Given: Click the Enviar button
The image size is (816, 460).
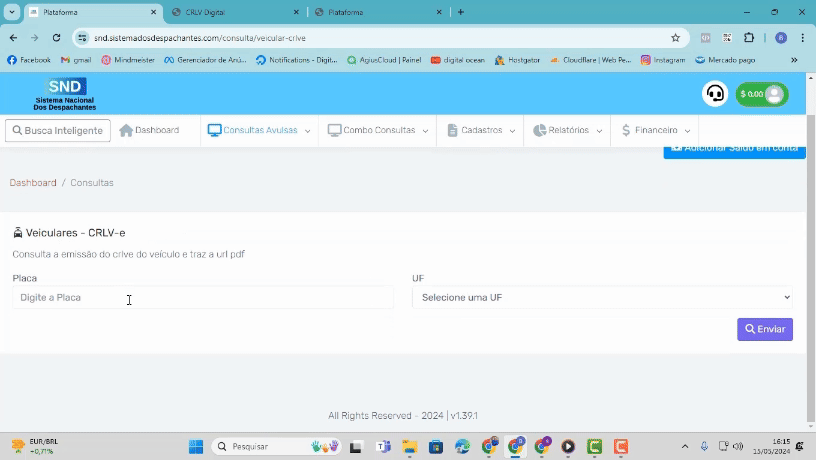Looking at the screenshot, I should point(765,329).
